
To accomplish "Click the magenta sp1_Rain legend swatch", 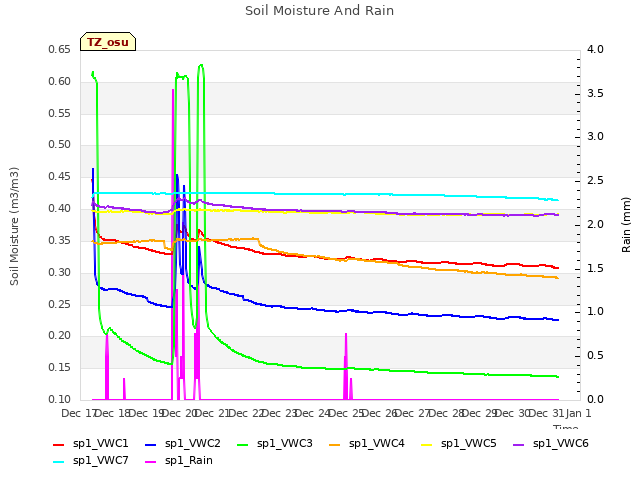I will pyautogui.click(x=151, y=462).
